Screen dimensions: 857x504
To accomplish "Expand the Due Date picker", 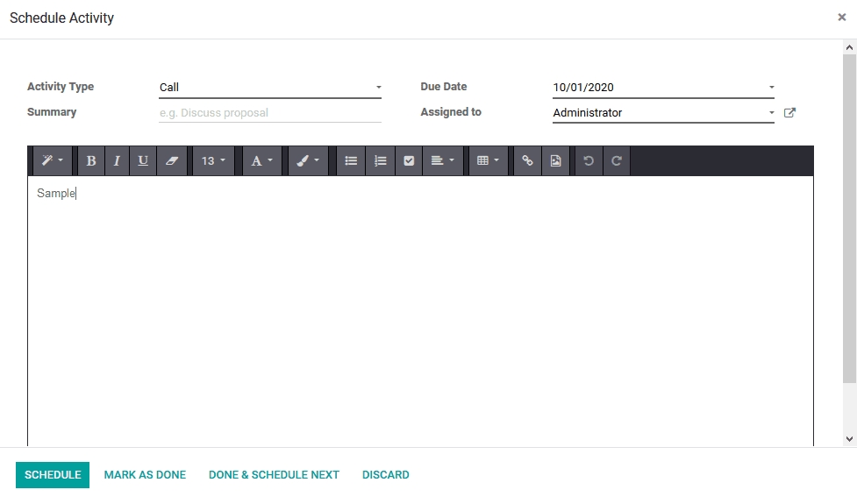I will pos(663,88).
